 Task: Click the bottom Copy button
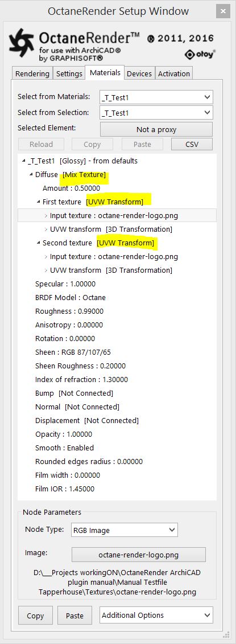(x=35, y=616)
